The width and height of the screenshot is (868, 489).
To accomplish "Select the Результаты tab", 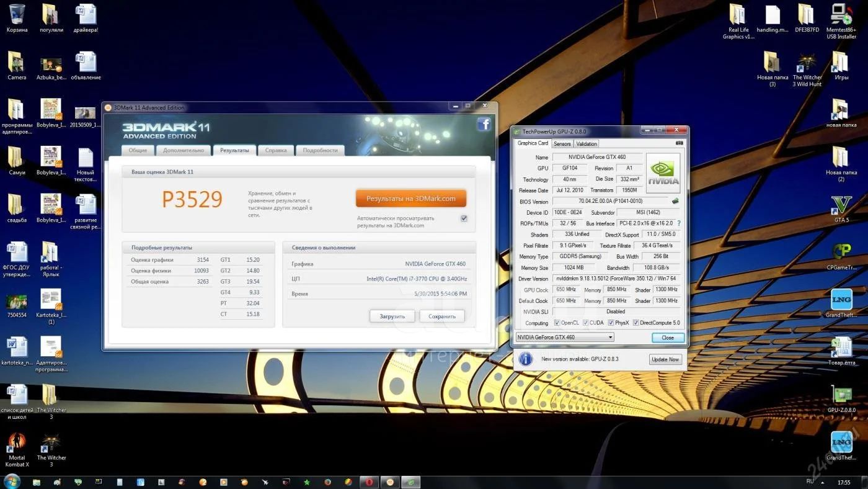I will (234, 150).
